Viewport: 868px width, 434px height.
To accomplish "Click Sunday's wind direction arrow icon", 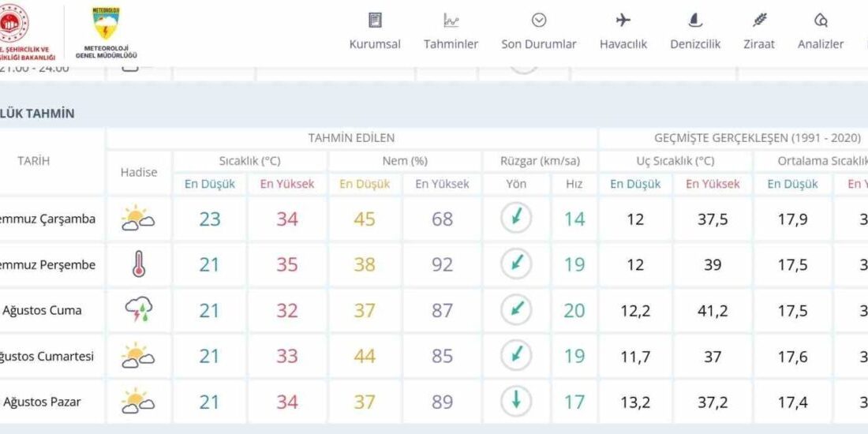I will 516,402.
